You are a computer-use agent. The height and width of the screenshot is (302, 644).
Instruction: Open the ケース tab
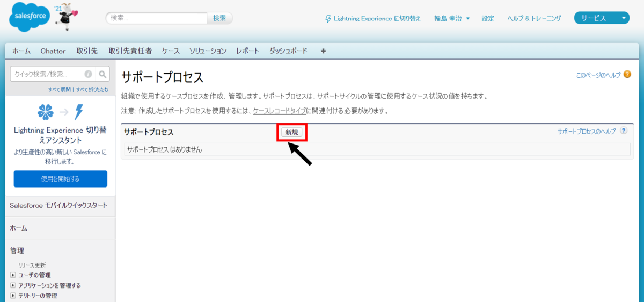pos(171,51)
